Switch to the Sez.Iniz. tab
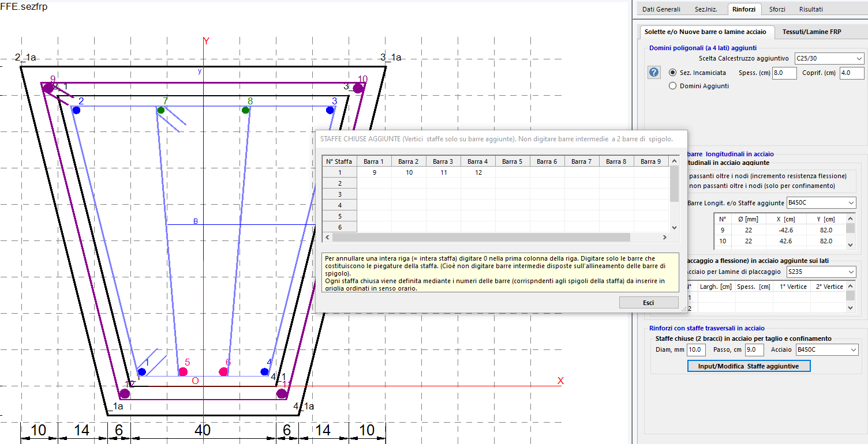 [x=706, y=9]
